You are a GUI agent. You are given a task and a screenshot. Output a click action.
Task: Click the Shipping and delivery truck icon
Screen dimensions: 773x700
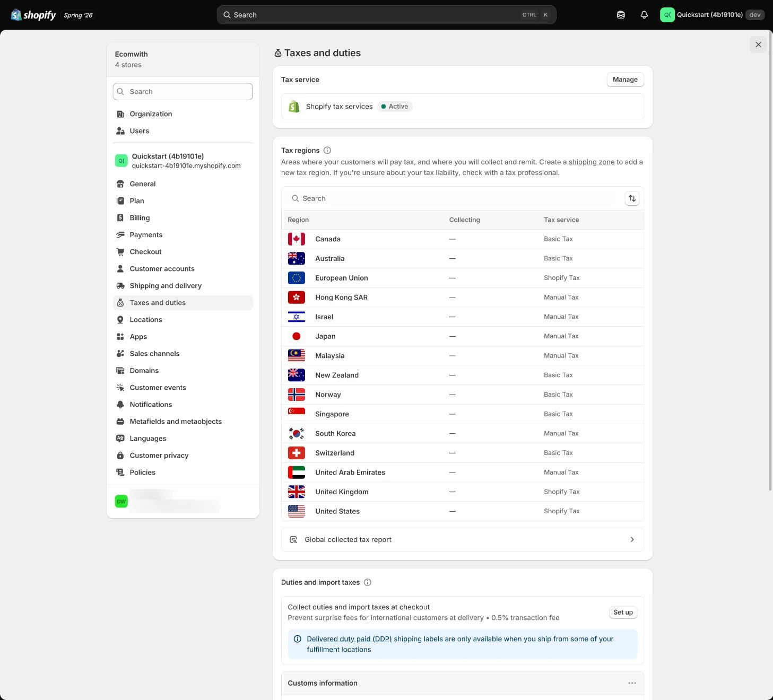pos(120,286)
